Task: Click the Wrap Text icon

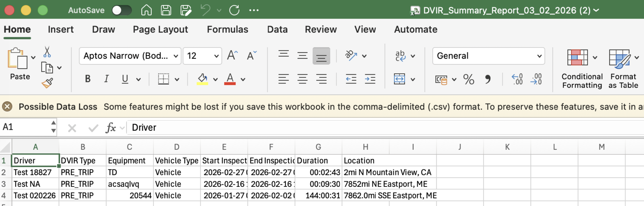Action: pyautogui.click(x=400, y=56)
